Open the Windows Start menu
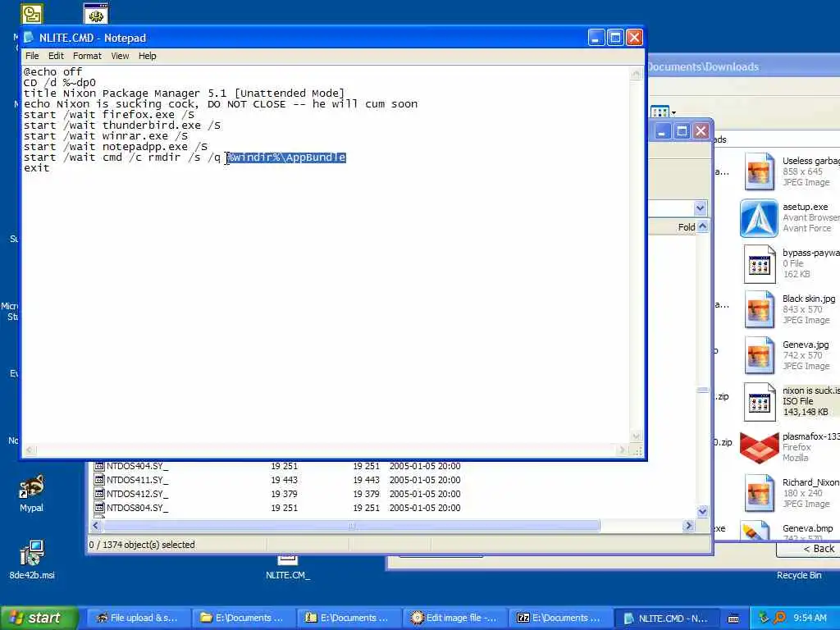The width and height of the screenshot is (840, 630). 39,618
